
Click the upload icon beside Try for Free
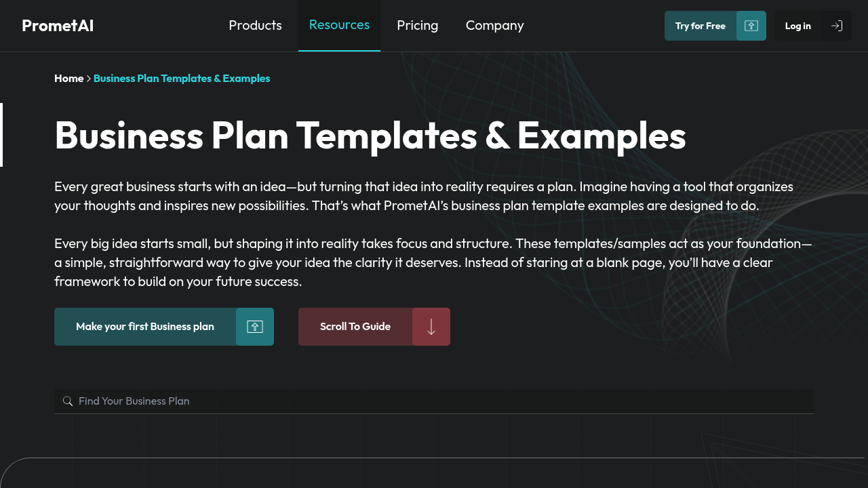click(751, 26)
